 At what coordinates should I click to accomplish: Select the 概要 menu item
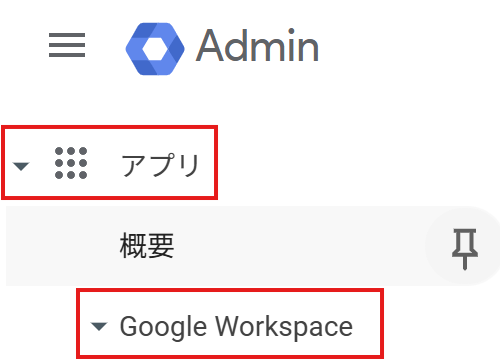[x=147, y=246]
